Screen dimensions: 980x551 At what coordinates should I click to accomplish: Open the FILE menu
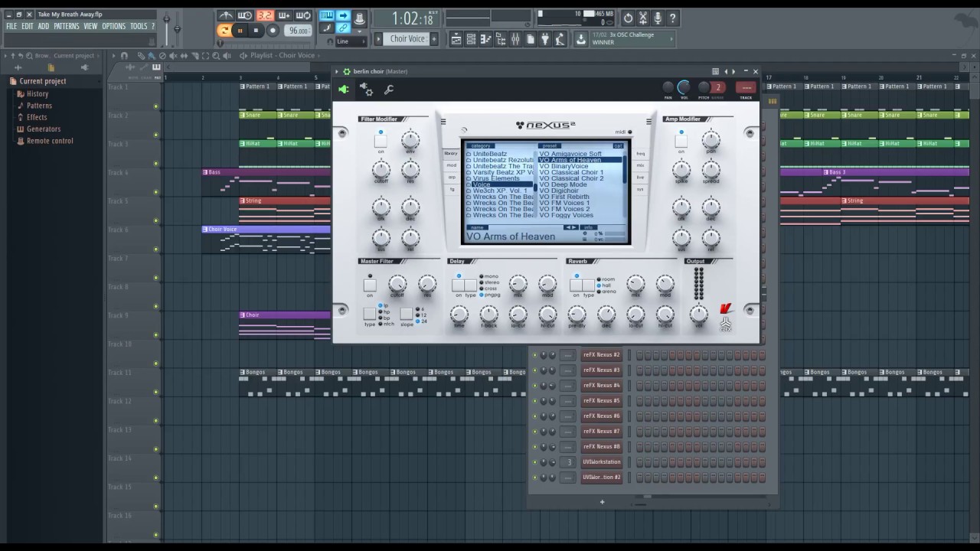tap(11, 26)
